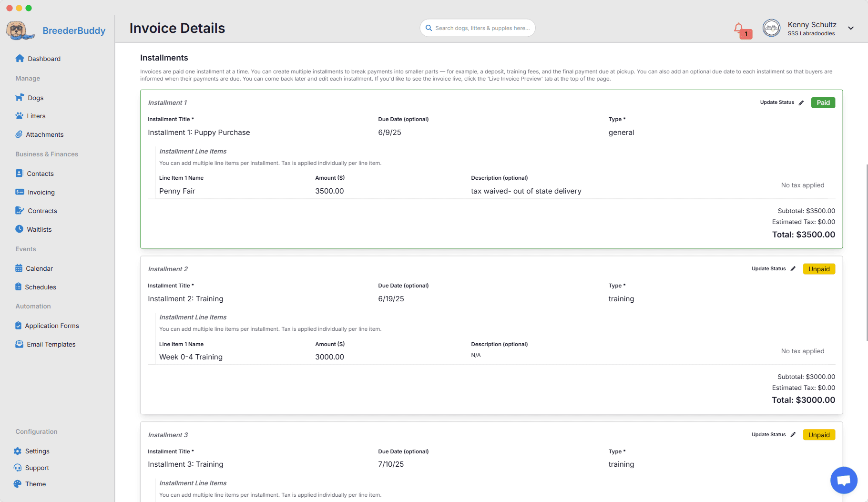Click Installment 3 Unpaid badge
This screenshot has height=502, width=868.
point(819,435)
